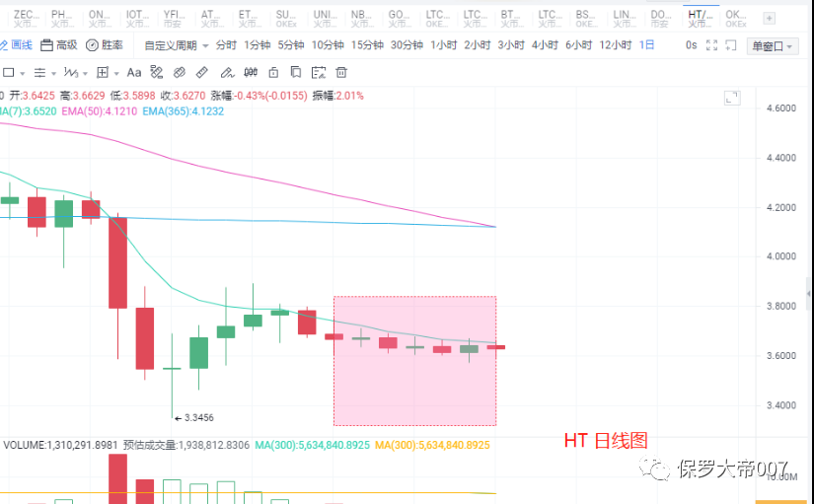Select the diagonal ruler tool icon
Viewport: 814px width, 504px height.
click(x=202, y=73)
